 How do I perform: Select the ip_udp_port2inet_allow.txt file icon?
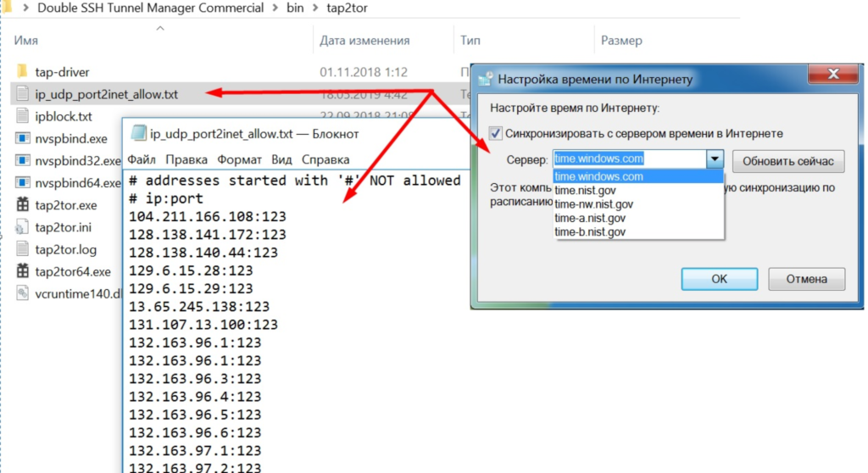click(x=22, y=94)
